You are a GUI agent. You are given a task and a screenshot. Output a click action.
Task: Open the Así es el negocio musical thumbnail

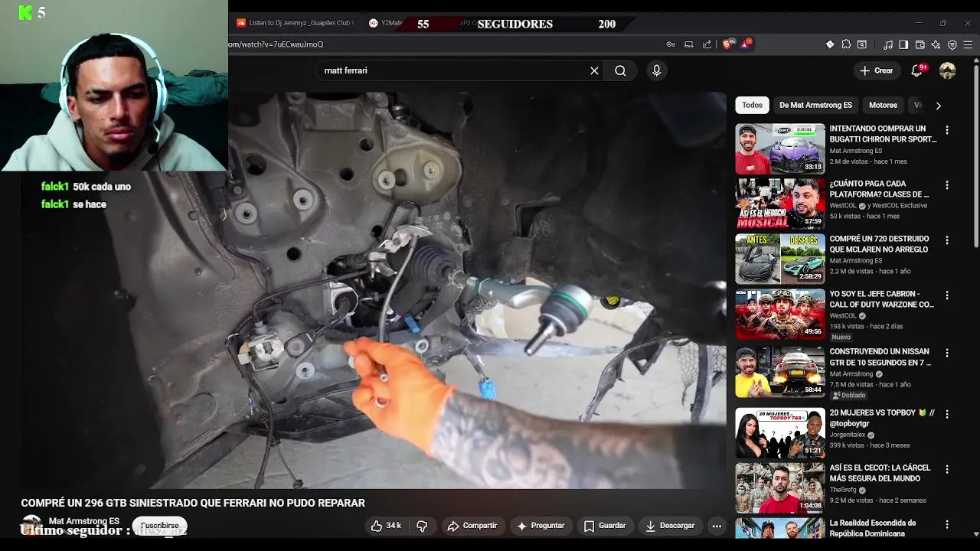(x=780, y=204)
